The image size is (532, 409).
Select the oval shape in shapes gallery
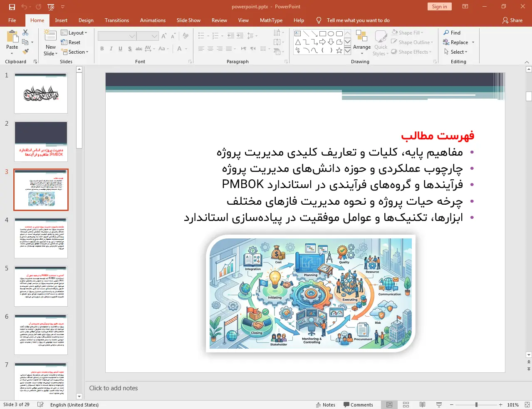coord(331,34)
